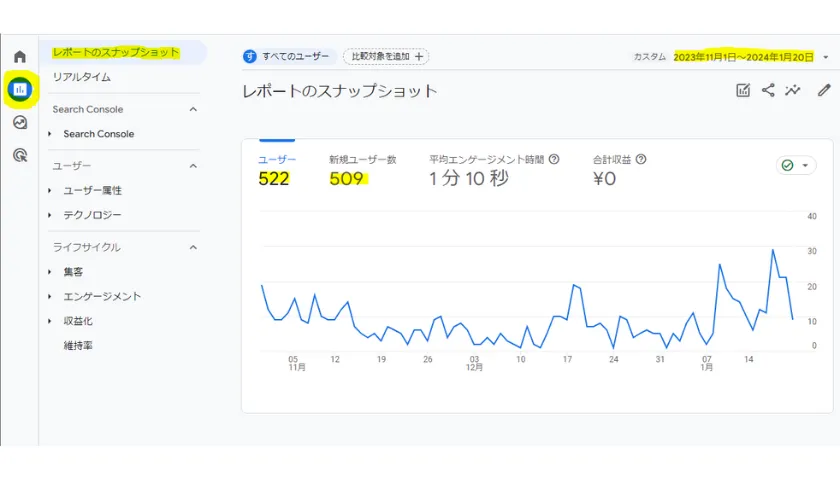Click the pencil edit icon
Screen dimensions: 840x480
(x=823, y=90)
